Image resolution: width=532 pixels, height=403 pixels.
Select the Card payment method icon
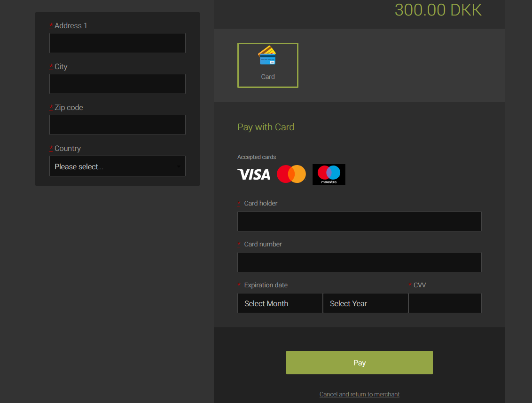267,65
